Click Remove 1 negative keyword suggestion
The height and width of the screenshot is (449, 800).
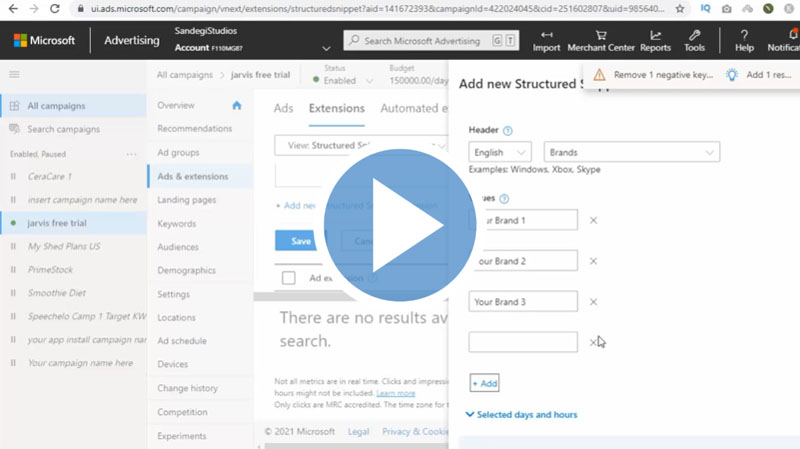click(x=663, y=75)
